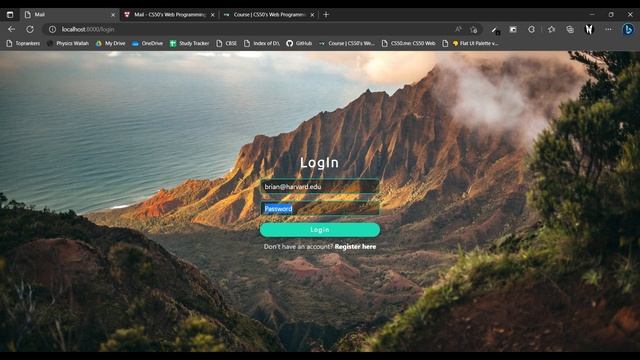Submit the green Login button
640x360 pixels.
tap(320, 230)
